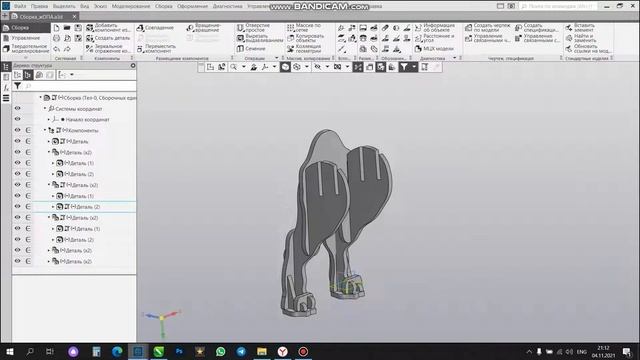Open the variables fx panel on the left sidebar

pyautogui.click(x=6, y=88)
